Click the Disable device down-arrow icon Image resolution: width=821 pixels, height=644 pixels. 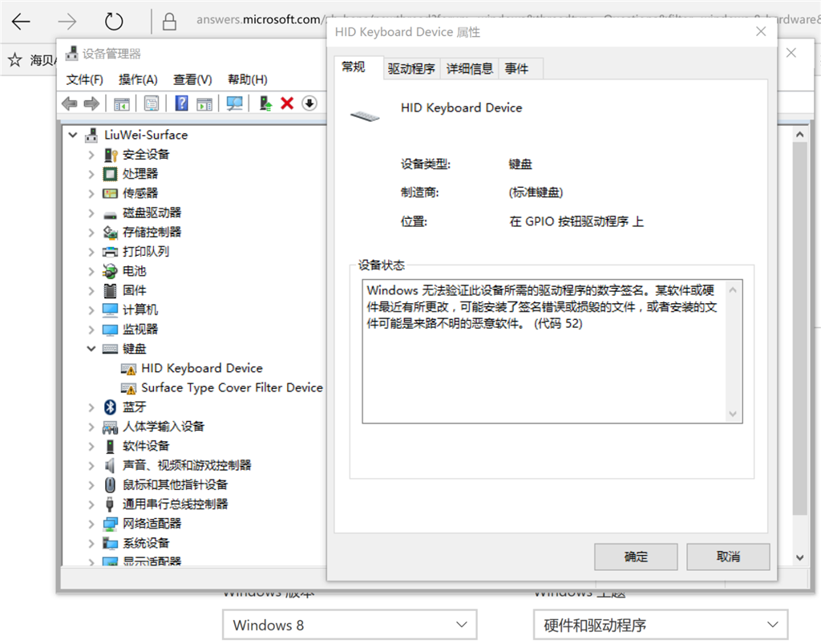[309, 103]
